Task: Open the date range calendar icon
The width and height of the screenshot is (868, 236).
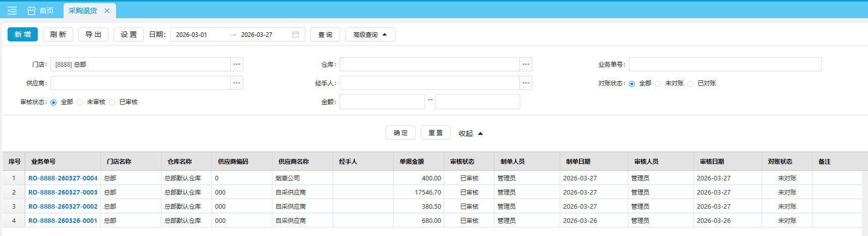Action: point(296,34)
